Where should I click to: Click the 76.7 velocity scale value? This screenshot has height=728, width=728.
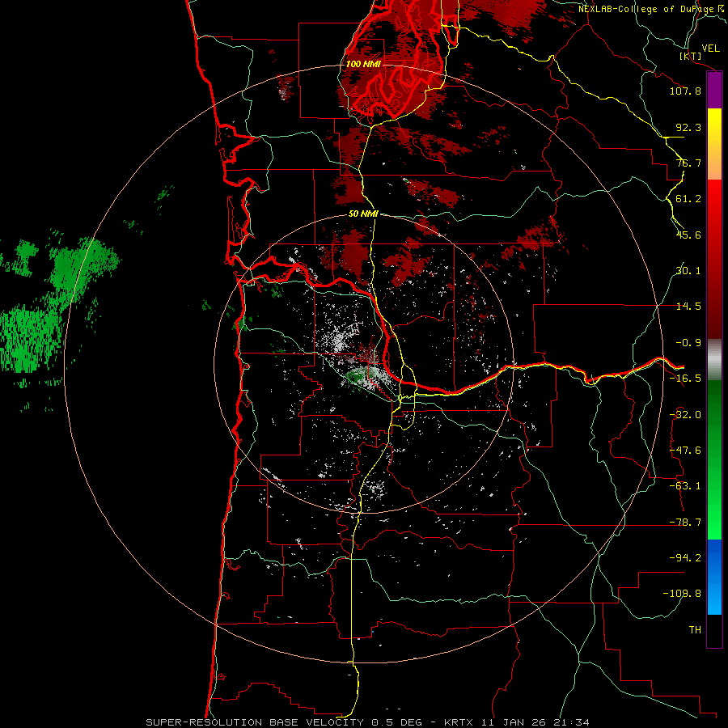coord(688,163)
